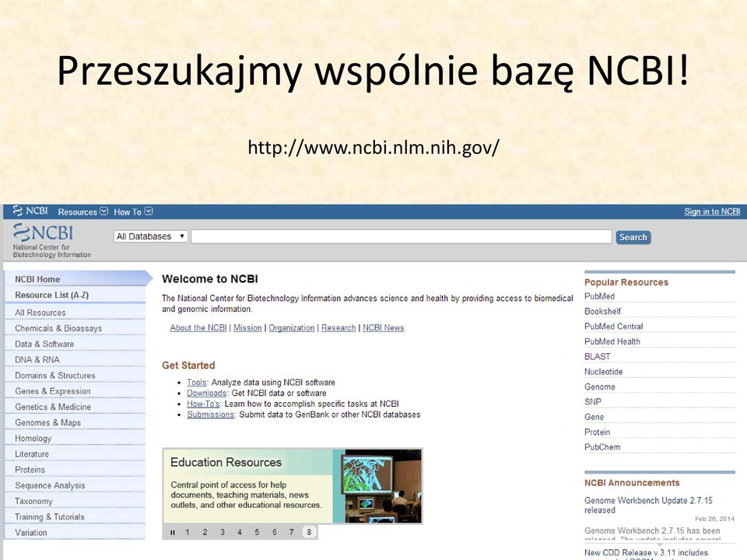Open the How To dropdown menu
The width and height of the screenshot is (747, 560).
coord(133,212)
